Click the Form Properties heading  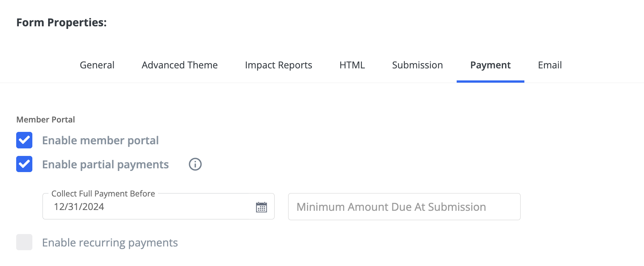[x=61, y=22]
